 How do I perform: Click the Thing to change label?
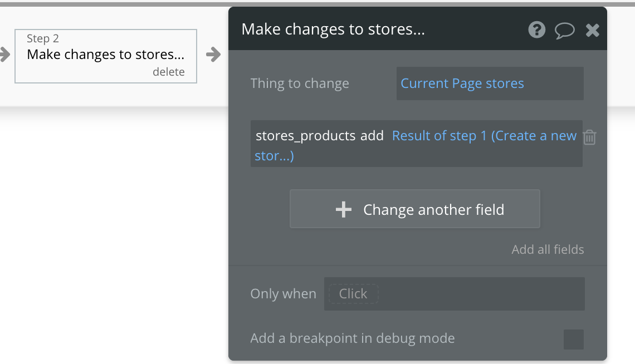(x=300, y=83)
